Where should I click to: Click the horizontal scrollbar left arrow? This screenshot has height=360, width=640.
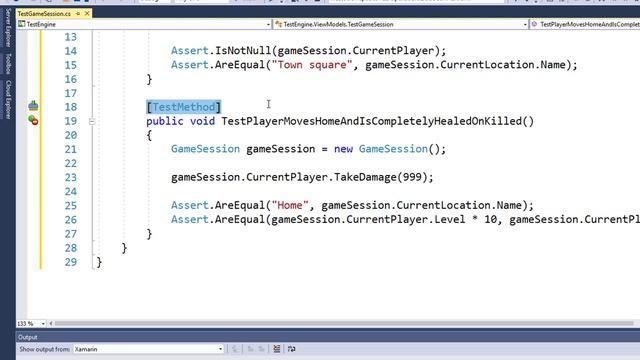51,324
